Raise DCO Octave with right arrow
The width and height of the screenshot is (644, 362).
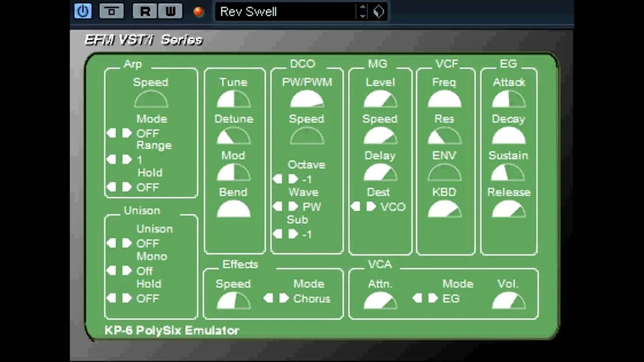click(293, 179)
